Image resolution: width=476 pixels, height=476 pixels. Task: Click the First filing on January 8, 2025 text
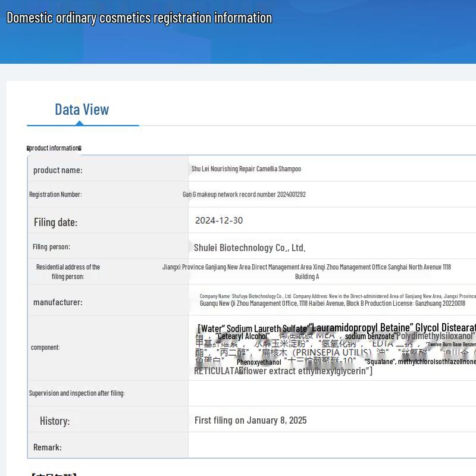(x=250, y=421)
